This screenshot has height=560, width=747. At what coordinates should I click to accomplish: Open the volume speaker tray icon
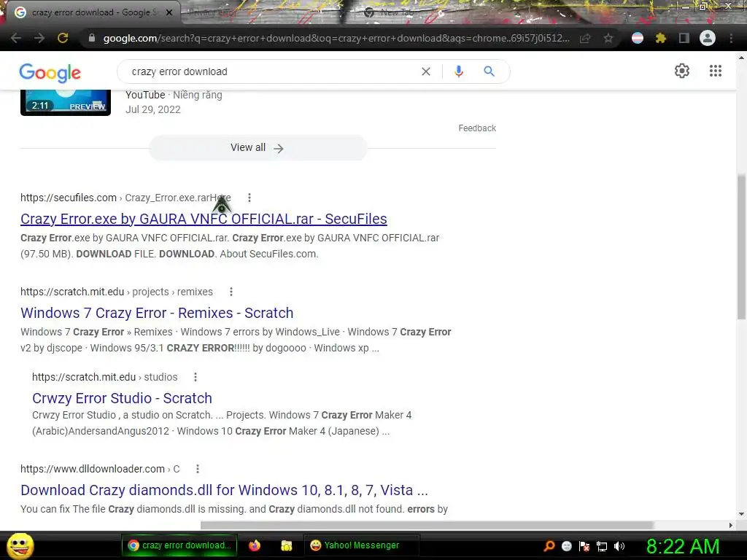pos(619,546)
